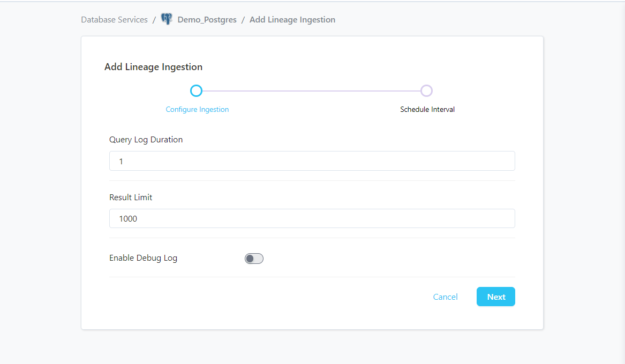Click Add Lineage Ingestion breadcrumb text
This screenshot has width=625, height=364.
tap(292, 20)
